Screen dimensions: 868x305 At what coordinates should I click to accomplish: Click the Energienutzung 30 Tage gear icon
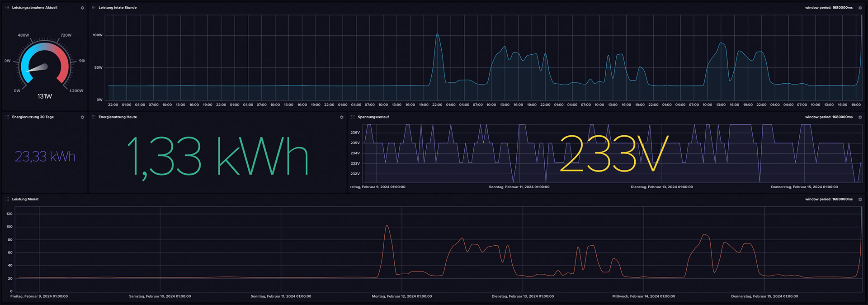(82, 117)
